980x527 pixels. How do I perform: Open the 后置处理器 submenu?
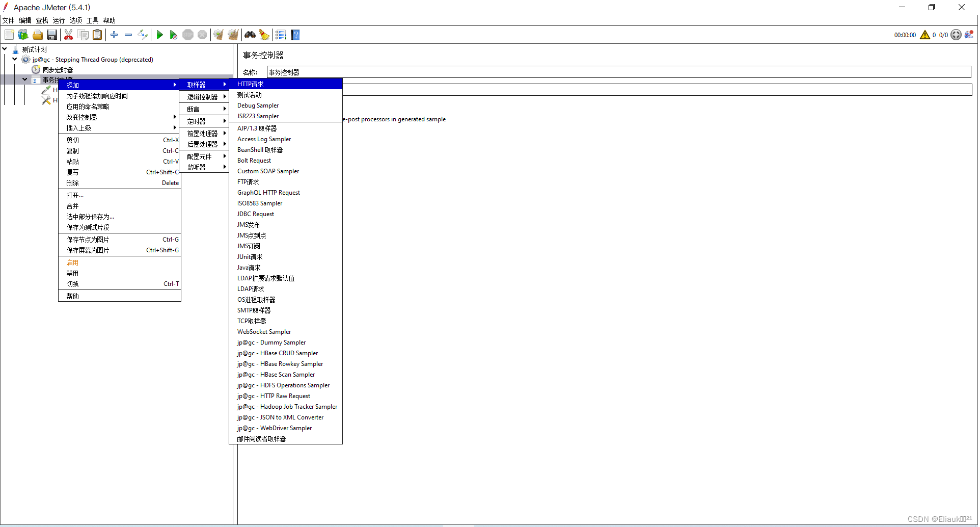(204, 144)
